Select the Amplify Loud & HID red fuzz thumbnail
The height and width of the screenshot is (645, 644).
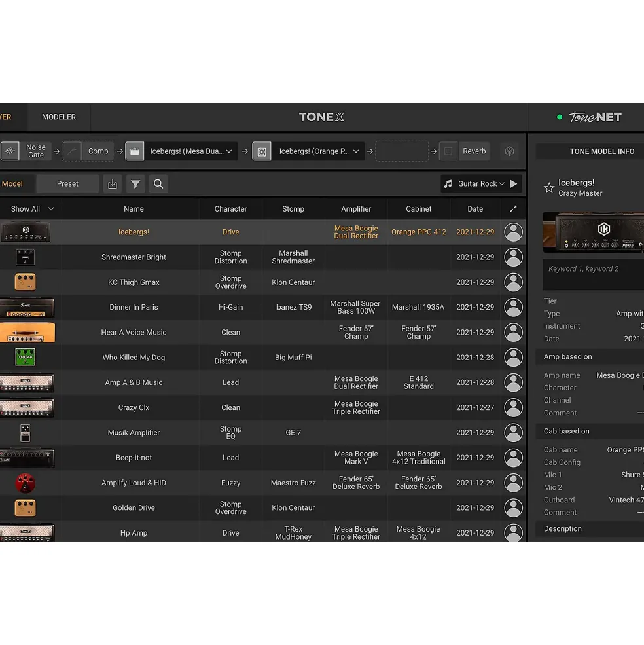[x=25, y=483]
